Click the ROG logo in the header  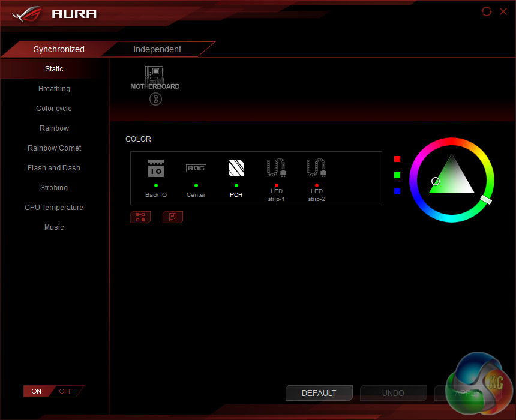[x=27, y=14]
